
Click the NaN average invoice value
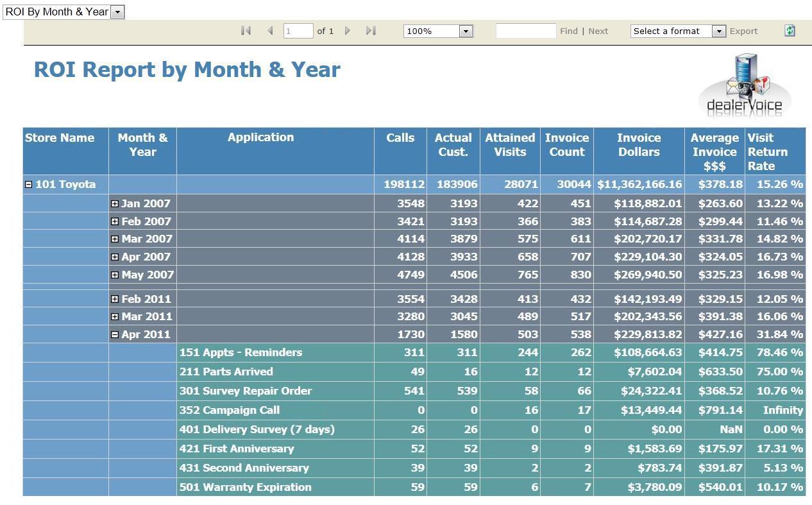(x=731, y=429)
